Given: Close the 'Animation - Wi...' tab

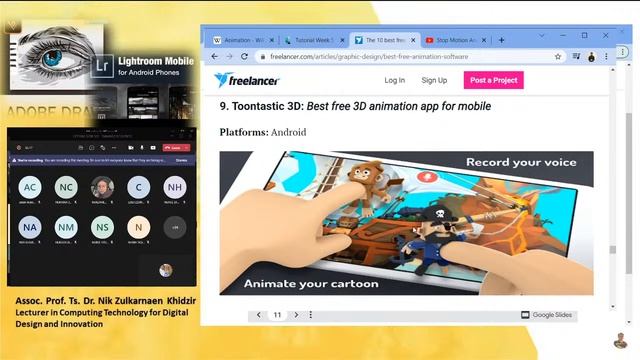Looking at the screenshot, I should click(271, 40).
